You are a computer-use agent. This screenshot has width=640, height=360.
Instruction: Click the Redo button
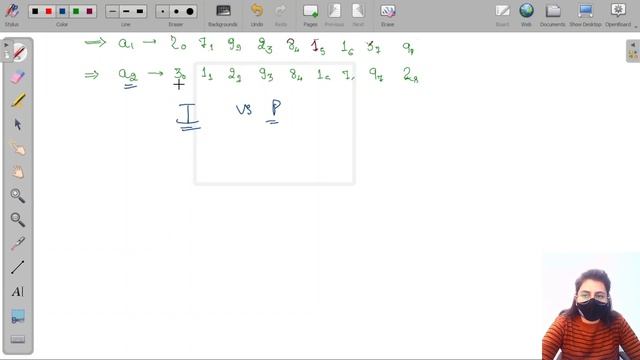[281, 14]
